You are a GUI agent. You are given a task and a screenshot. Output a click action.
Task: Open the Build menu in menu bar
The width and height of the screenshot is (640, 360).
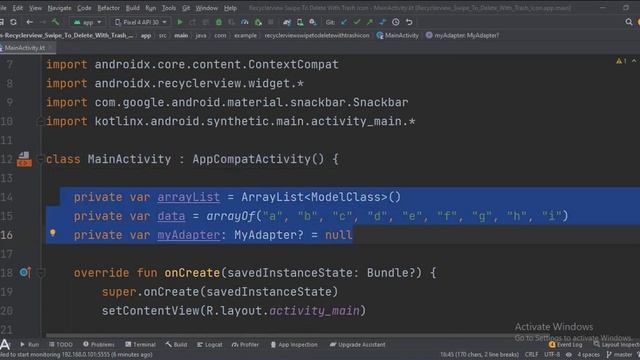(132, 8)
